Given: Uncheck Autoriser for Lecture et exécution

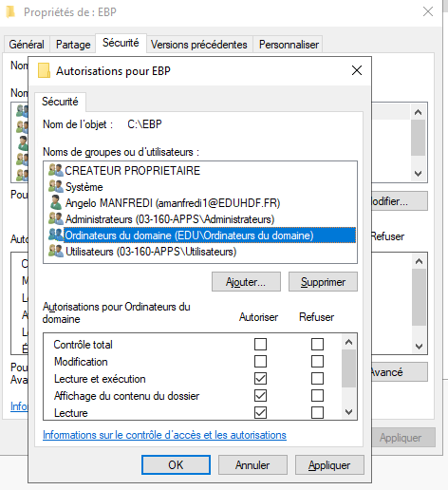Looking at the screenshot, I should 260,378.
